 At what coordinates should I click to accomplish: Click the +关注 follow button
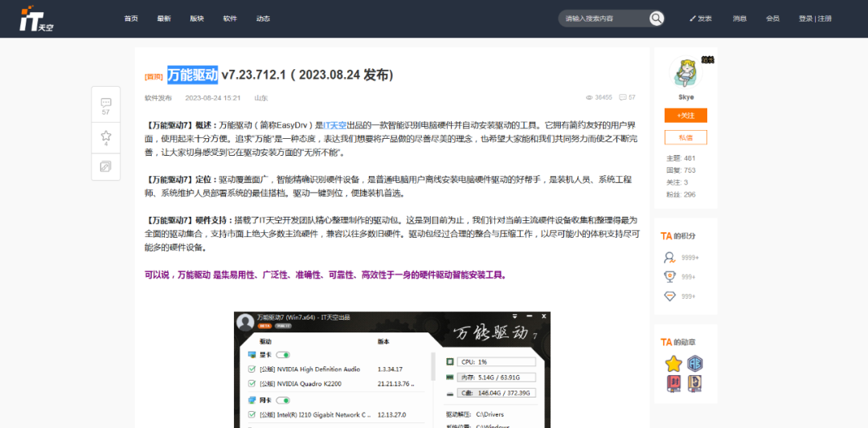click(x=686, y=116)
